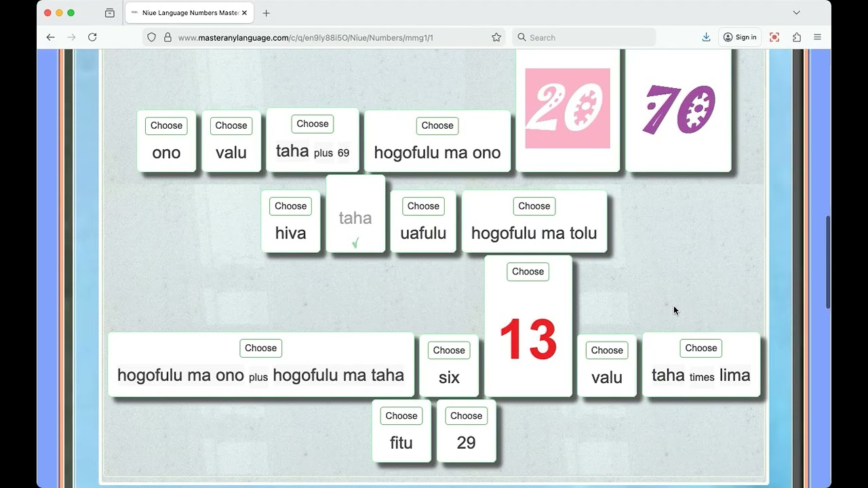Click the shield tracking protection icon
Screen dimensions: 868x488
coord(152,37)
